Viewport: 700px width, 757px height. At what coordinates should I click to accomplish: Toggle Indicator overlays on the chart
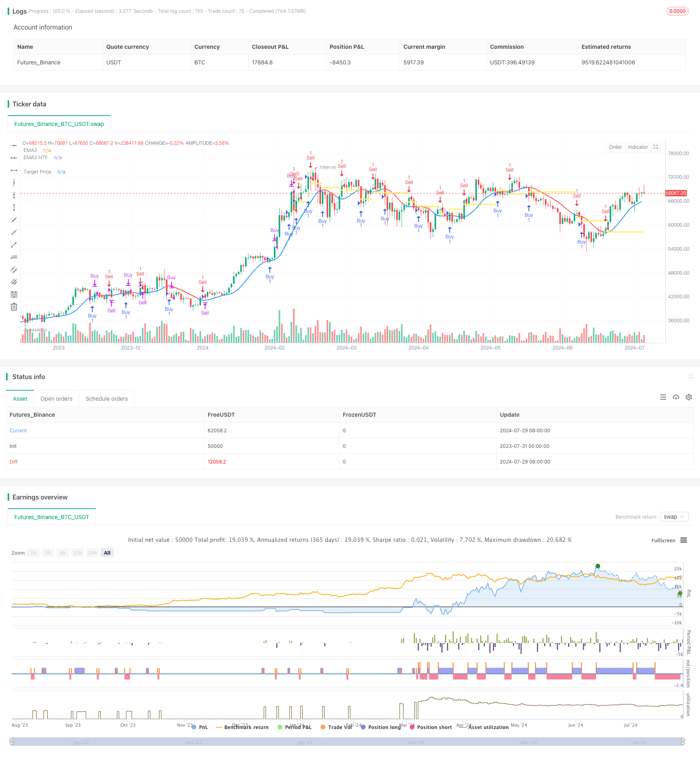point(638,147)
